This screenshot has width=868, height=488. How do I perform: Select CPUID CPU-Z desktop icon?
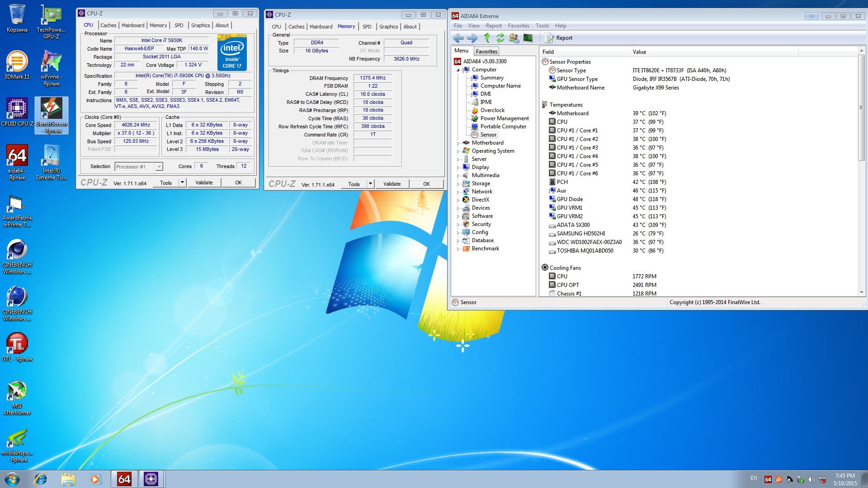pyautogui.click(x=17, y=112)
